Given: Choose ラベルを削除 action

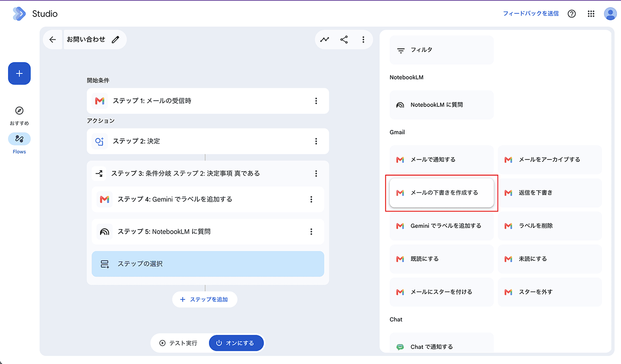Looking at the screenshot, I should click(550, 226).
